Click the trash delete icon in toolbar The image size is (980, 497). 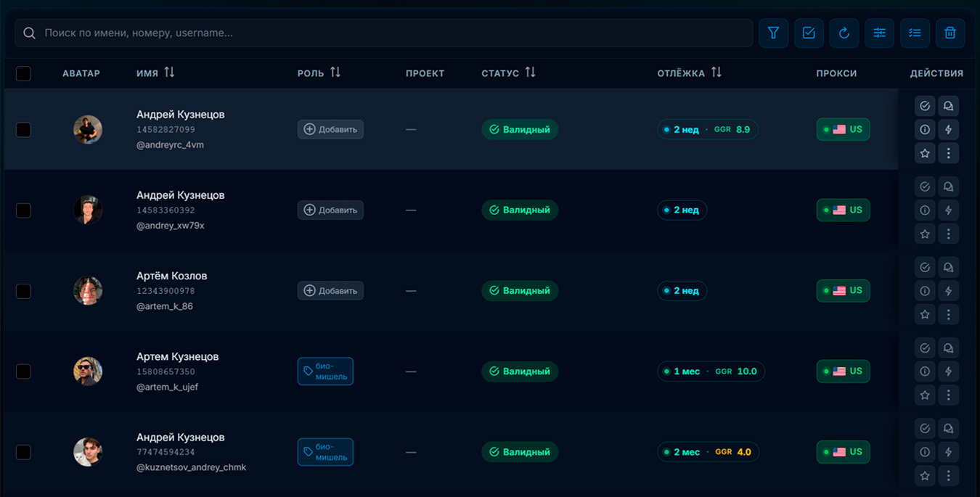tap(950, 33)
